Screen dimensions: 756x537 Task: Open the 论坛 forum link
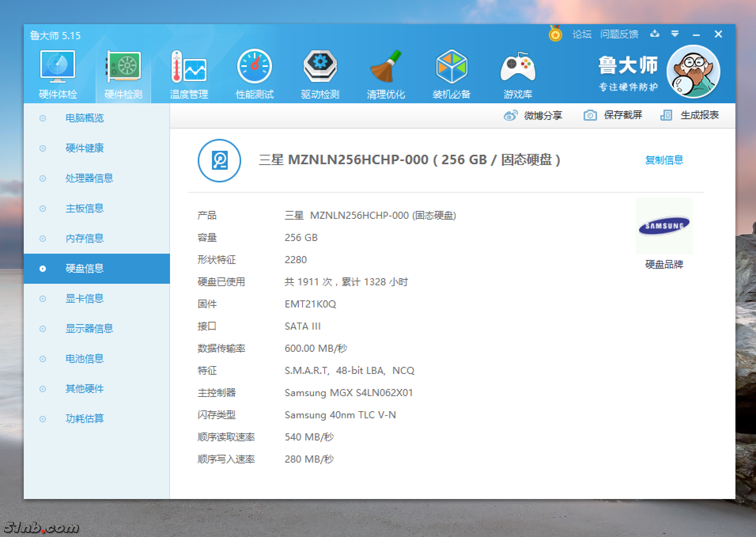[582, 34]
